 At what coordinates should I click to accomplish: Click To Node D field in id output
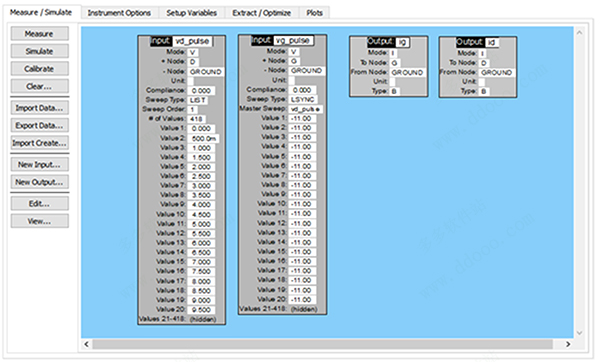[x=484, y=63]
